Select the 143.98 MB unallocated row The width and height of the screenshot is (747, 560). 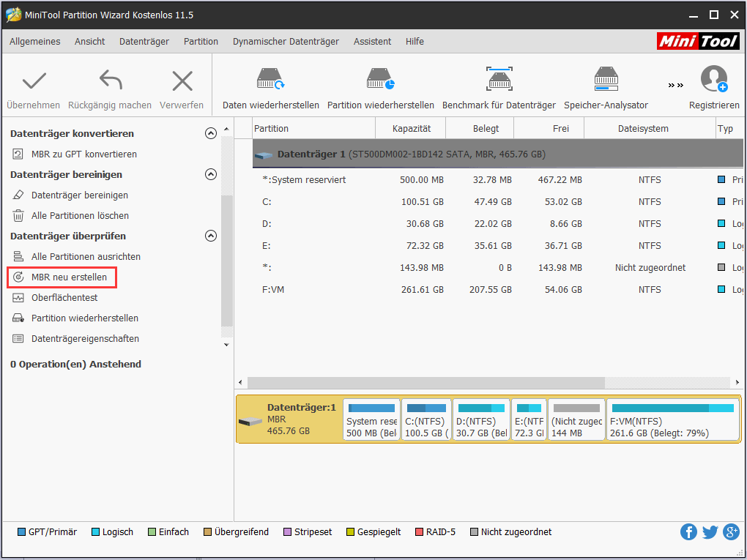[x=498, y=267]
